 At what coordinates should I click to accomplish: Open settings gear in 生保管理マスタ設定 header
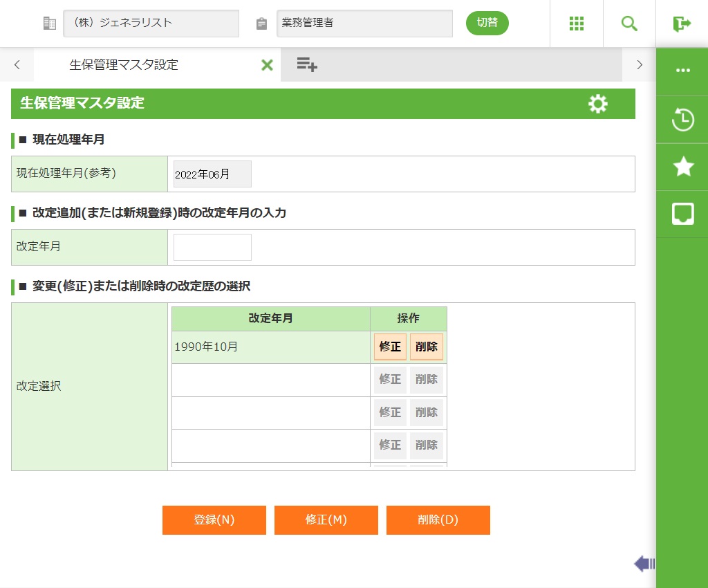coord(597,104)
